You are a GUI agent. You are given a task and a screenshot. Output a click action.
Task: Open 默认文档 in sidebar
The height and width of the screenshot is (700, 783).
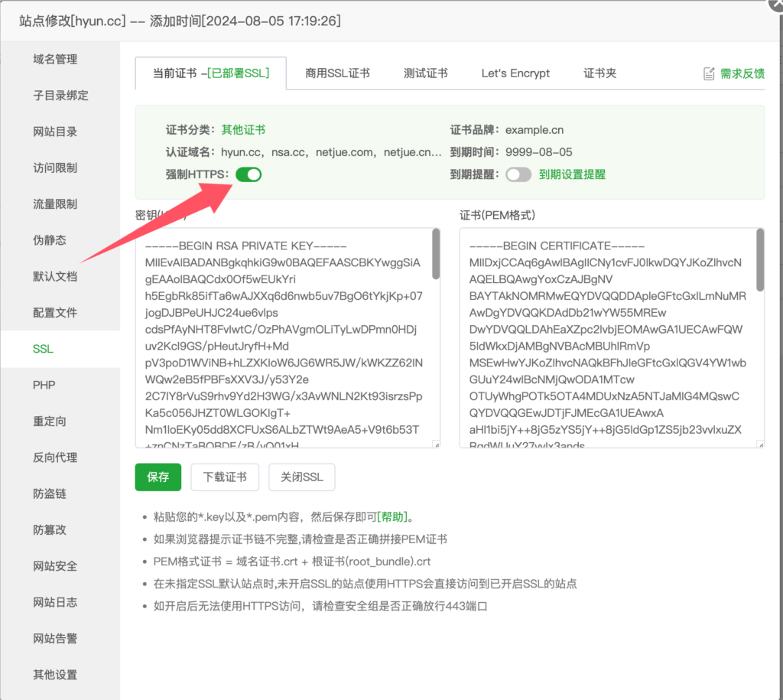click(x=55, y=277)
